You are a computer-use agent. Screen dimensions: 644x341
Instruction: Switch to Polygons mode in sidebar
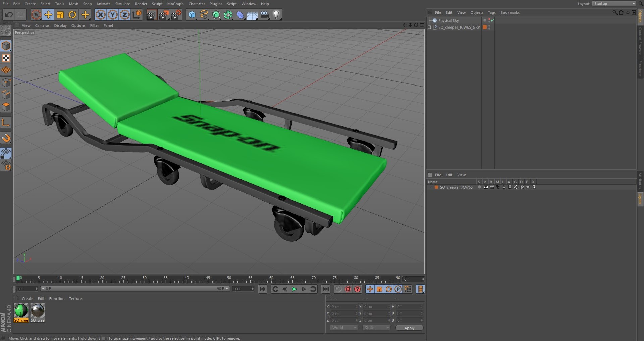[6, 107]
